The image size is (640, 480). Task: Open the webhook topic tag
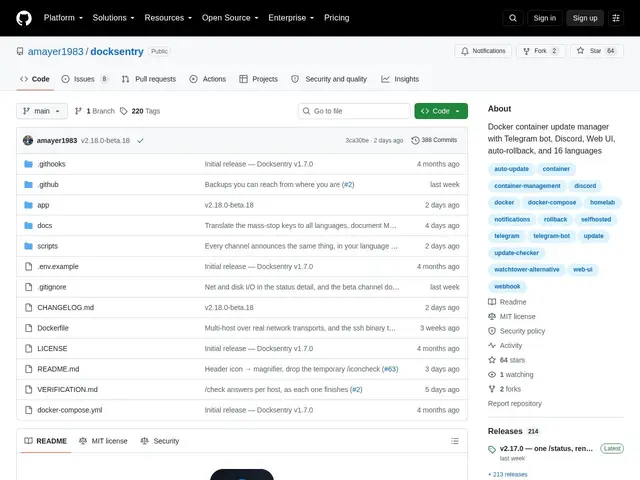pyautogui.click(x=507, y=287)
